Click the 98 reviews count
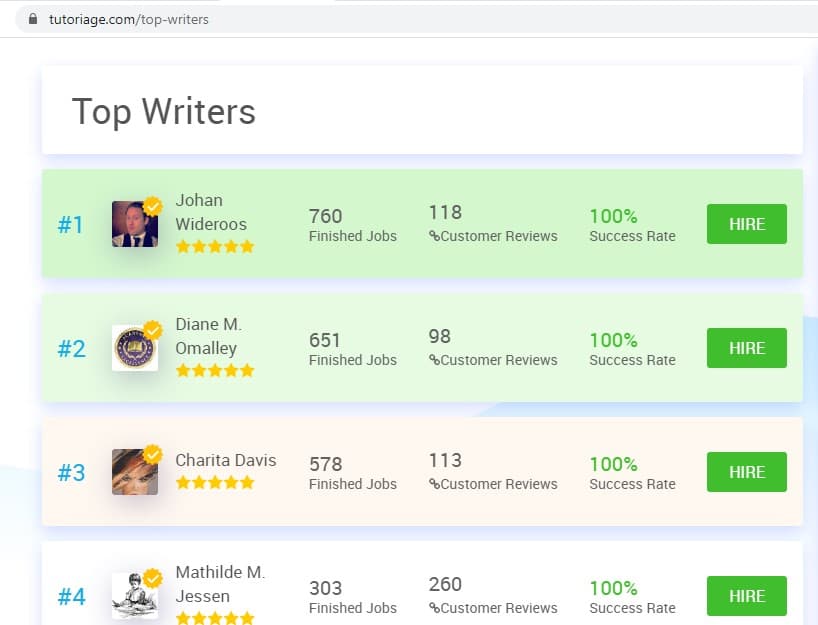Screen dimensions: 818x625 (x=440, y=336)
